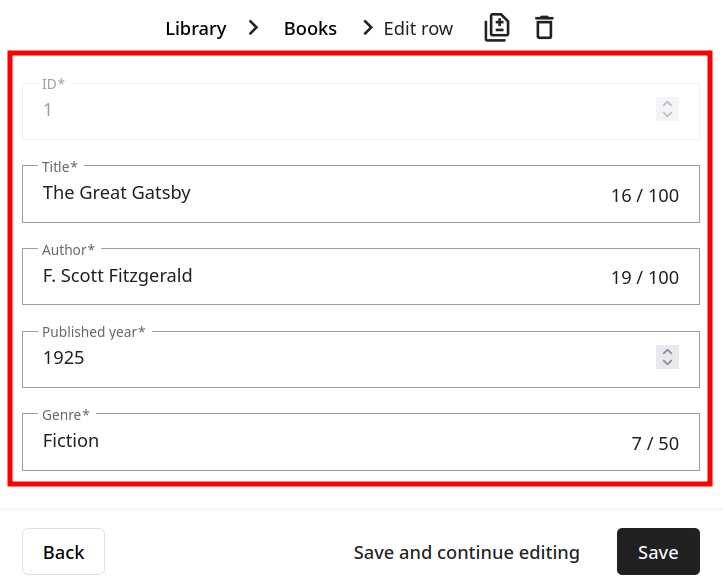The height and width of the screenshot is (588, 723).
Task: Click the Edit row breadcrumb text
Action: click(x=418, y=28)
